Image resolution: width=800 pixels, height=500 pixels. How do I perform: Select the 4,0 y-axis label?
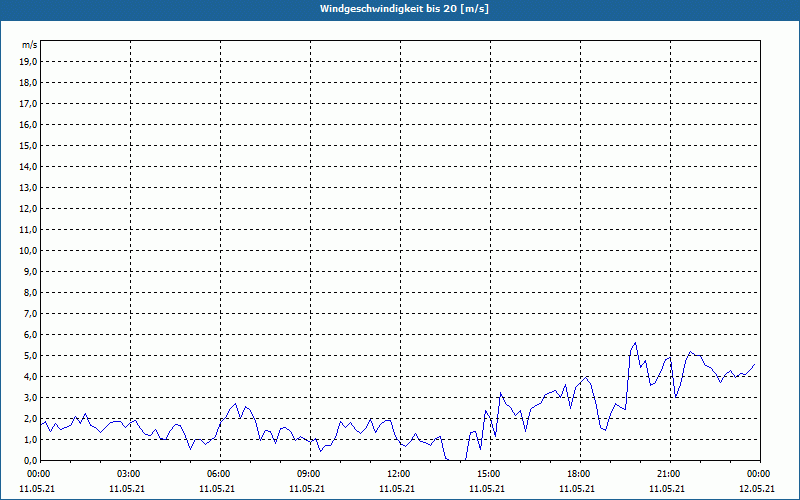pos(31,377)
